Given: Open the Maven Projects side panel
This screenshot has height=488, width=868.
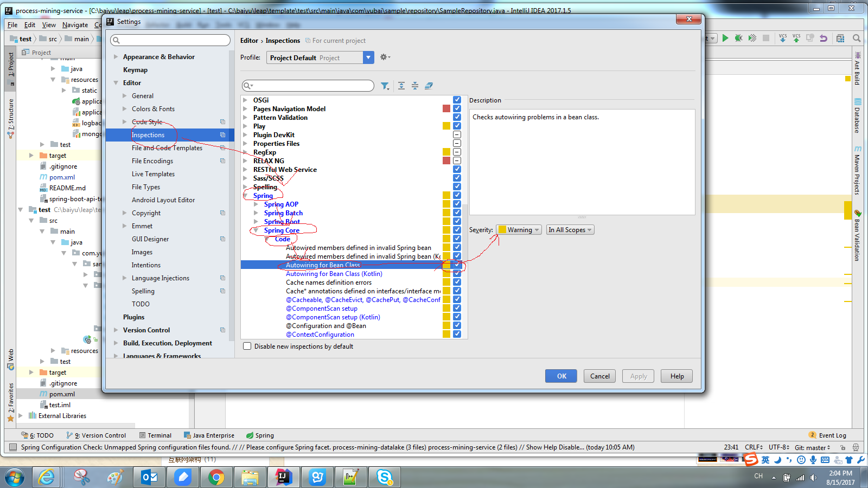Looking at the screenshot, I should coord(858,170).
